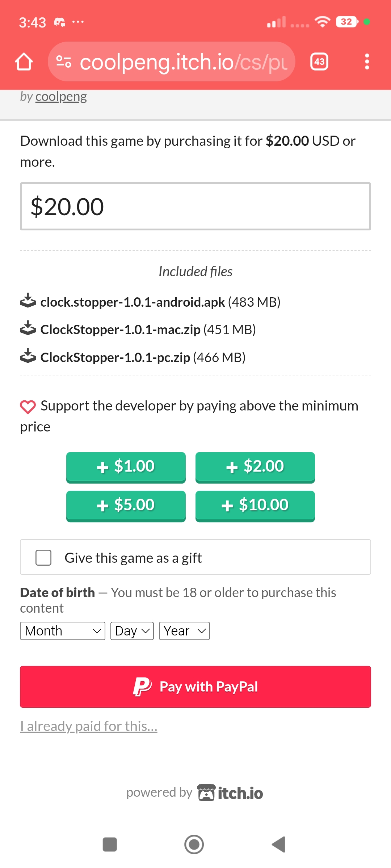Tap the itch.io logo at the bottom
Viewport: 391px width, 868px height.
(x=231, y=793)
